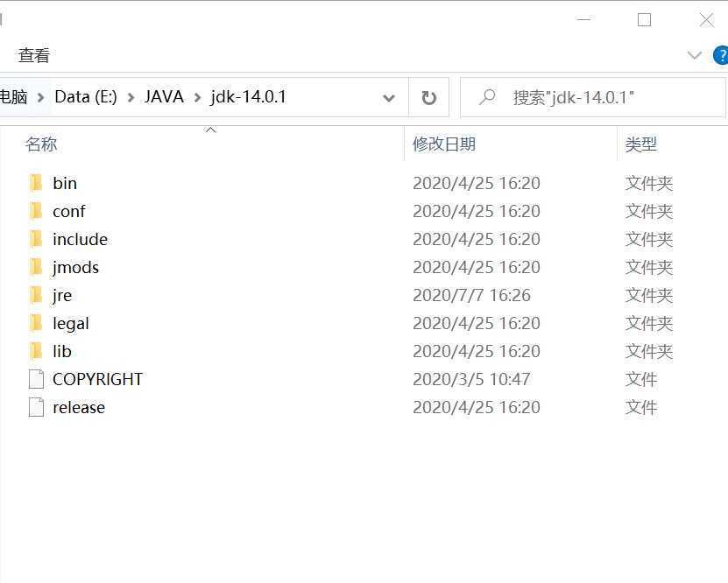
Task: Click the 文件 type of release
Action: point(640,407)
